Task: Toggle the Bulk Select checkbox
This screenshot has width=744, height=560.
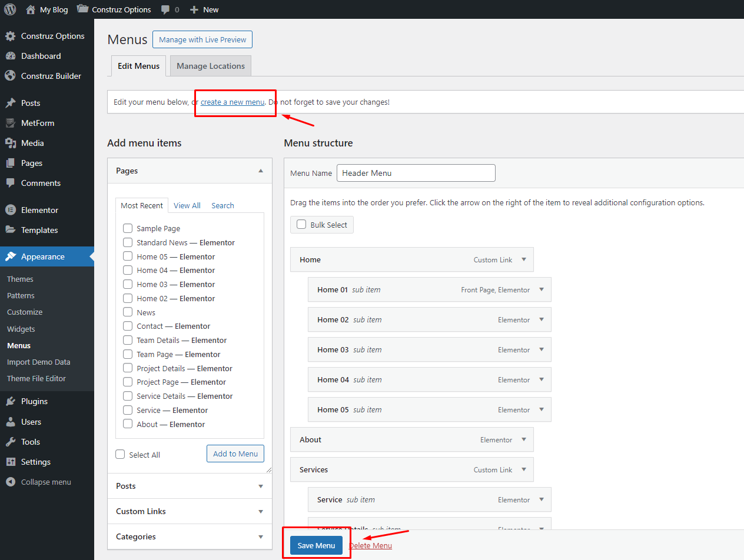Action: 301,224
